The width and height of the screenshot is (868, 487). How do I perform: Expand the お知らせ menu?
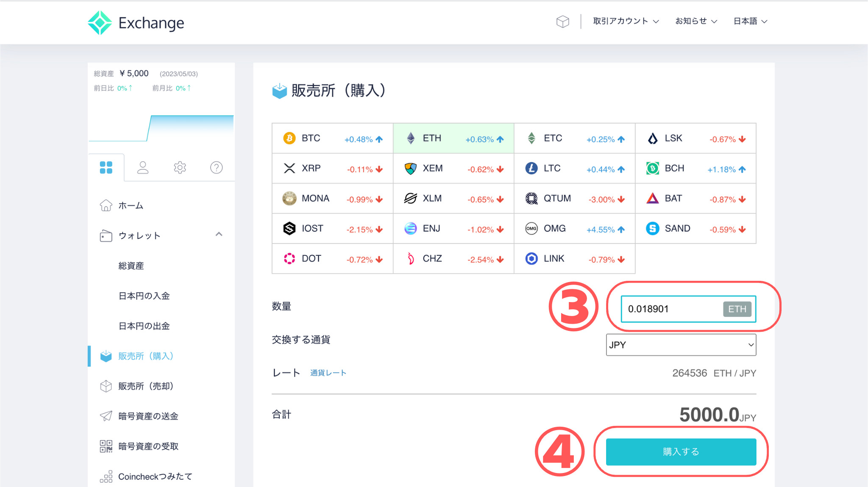696,21
